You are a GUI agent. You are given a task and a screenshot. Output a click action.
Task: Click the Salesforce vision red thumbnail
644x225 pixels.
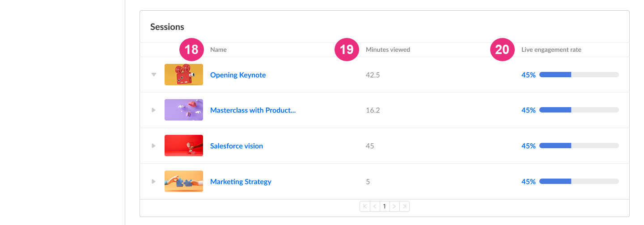point(184,146)
